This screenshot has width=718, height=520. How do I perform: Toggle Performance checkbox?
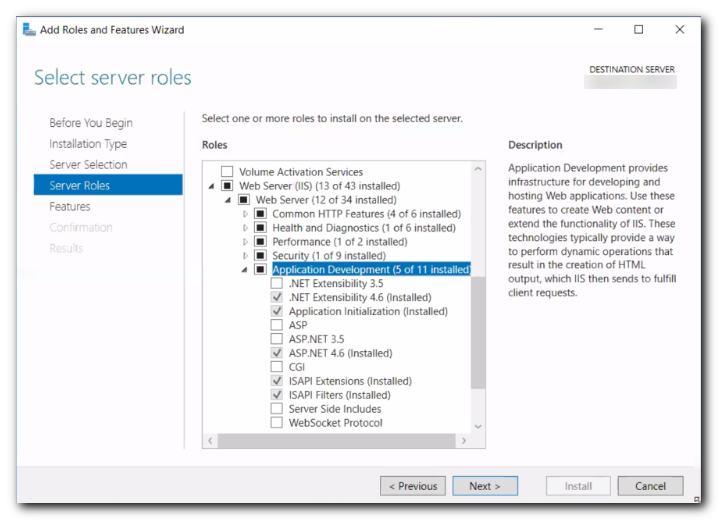pyautogui.click(x=260, y=242)
